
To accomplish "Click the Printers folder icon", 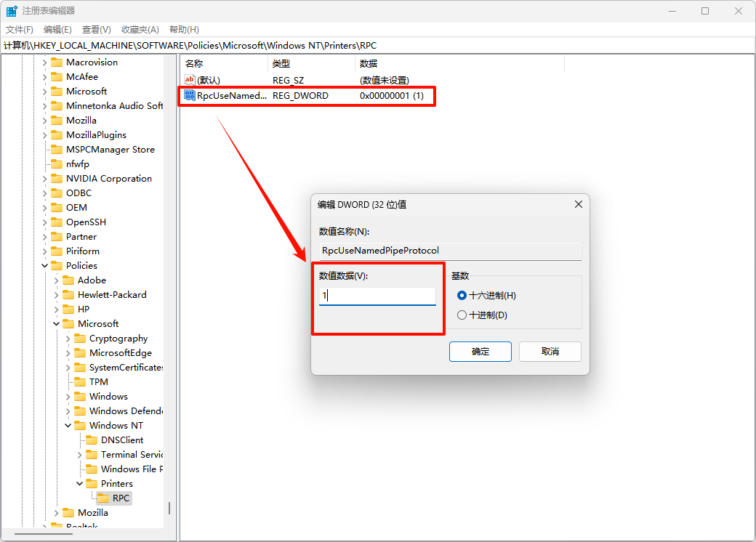I will (x=92, y=484).
